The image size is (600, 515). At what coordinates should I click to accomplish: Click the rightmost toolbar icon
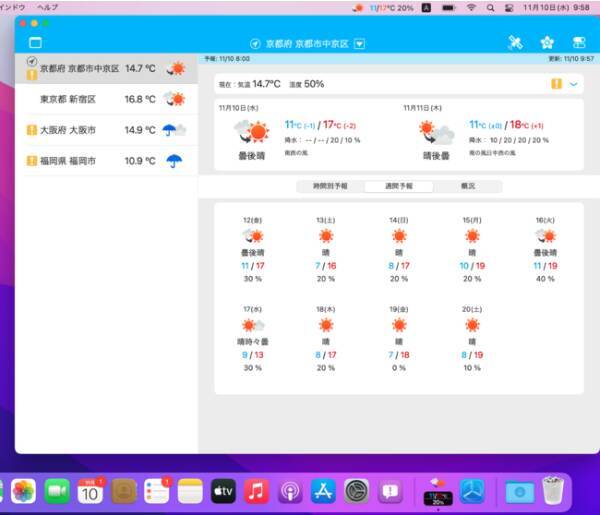(x=578, y=43)
